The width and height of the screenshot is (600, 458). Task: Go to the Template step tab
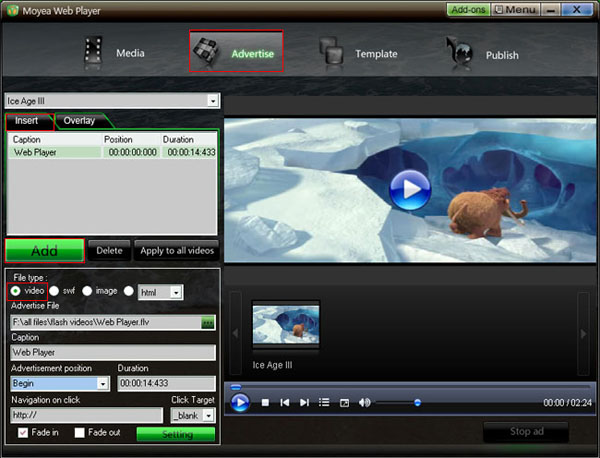tap(359, 52)
